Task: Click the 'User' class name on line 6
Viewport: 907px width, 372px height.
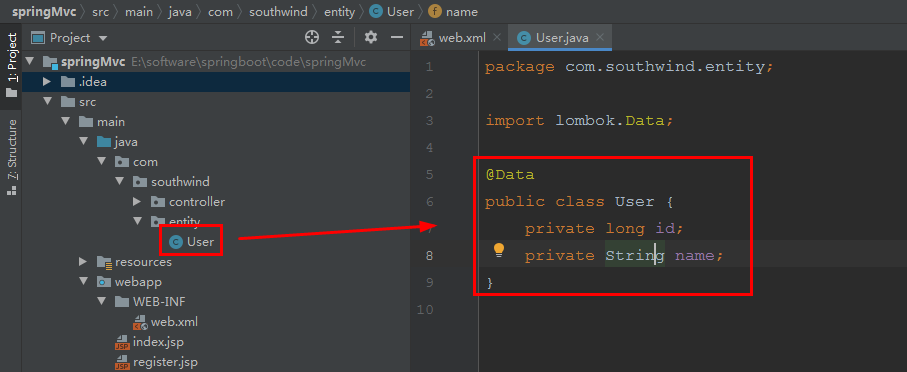Action: [x=635, y=202]
